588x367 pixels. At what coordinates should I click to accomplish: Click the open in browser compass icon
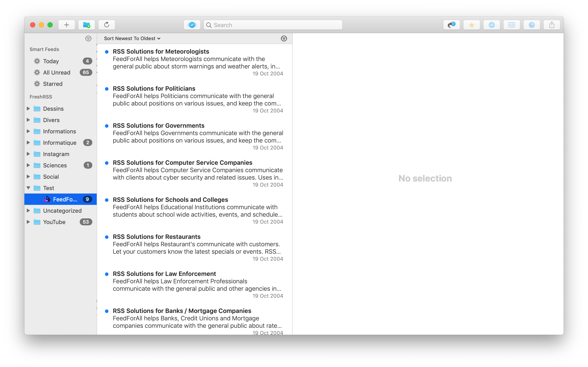[x=532, y=25]
